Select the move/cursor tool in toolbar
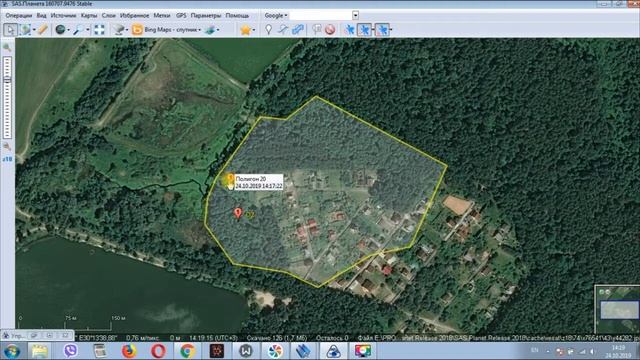 (x=10, y=29)
